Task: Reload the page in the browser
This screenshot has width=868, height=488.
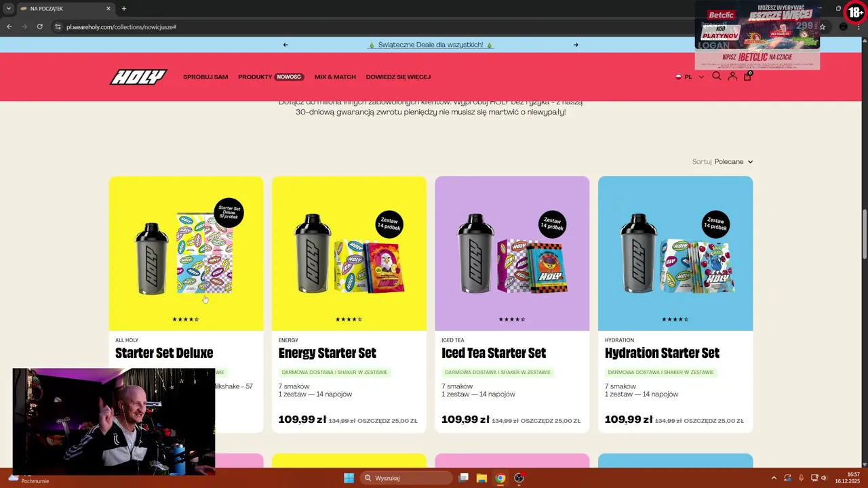Action: (40, 26)
